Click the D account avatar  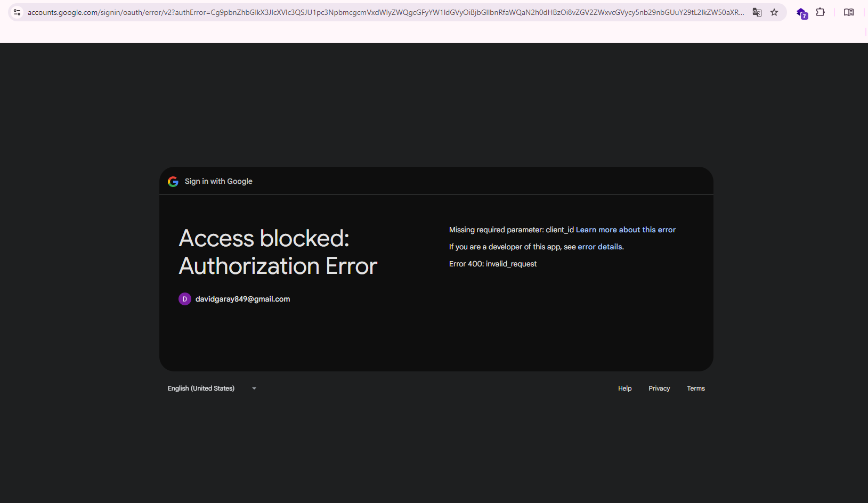point(185,299)
